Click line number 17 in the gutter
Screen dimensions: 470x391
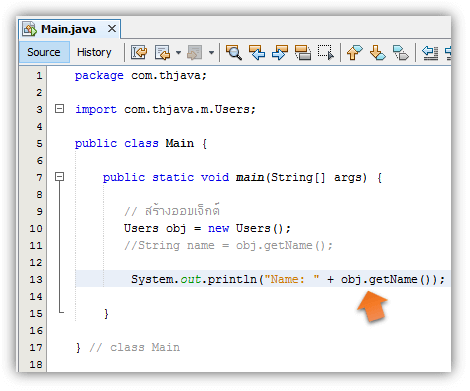(36, 348)
